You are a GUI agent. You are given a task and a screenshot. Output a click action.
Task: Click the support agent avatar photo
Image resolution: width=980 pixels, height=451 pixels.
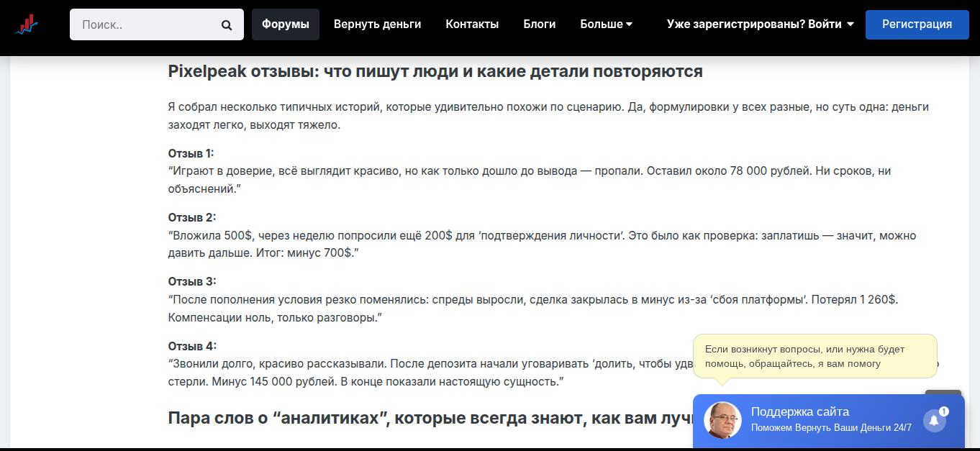pyautogui.click(x=722, y=420)
